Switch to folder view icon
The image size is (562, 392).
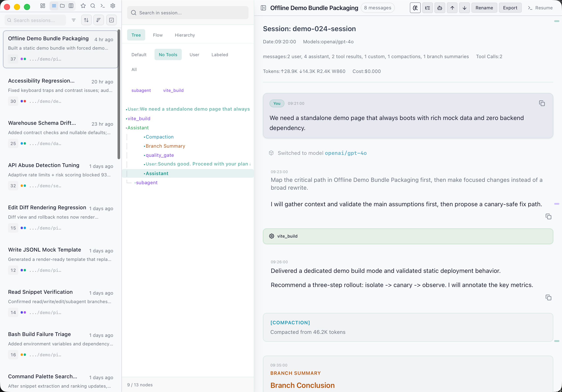(62, 6)
